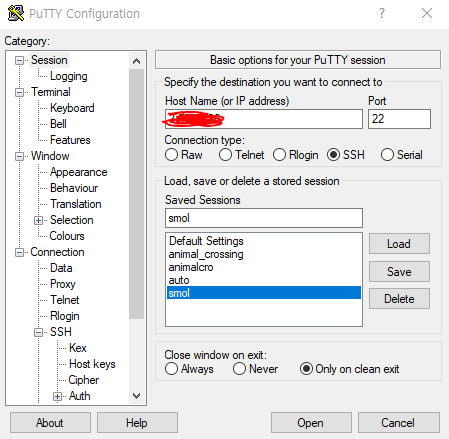The width and height of the screenshot is (449, 439).
Task: Expand the Auth tree node
Action: click(57, 396)
